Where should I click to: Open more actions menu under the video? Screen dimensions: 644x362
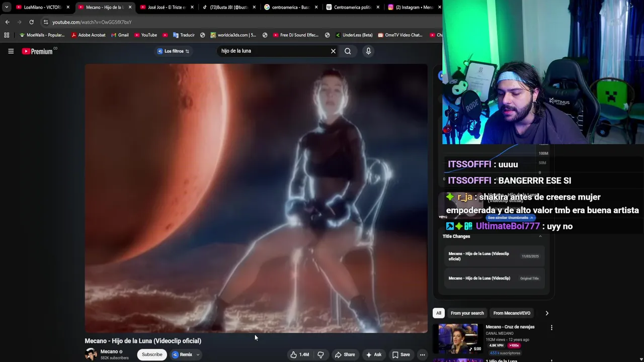coord(422,354)
